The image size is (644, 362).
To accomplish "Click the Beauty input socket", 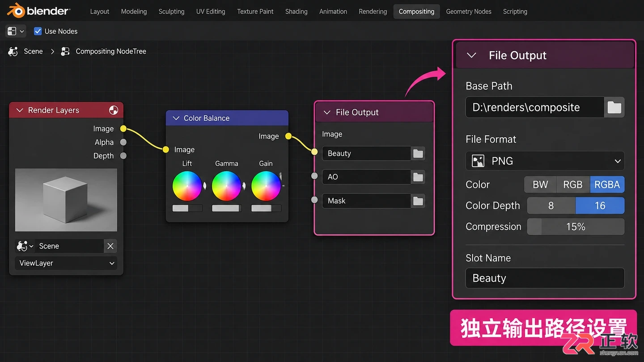I will (315, 152).
